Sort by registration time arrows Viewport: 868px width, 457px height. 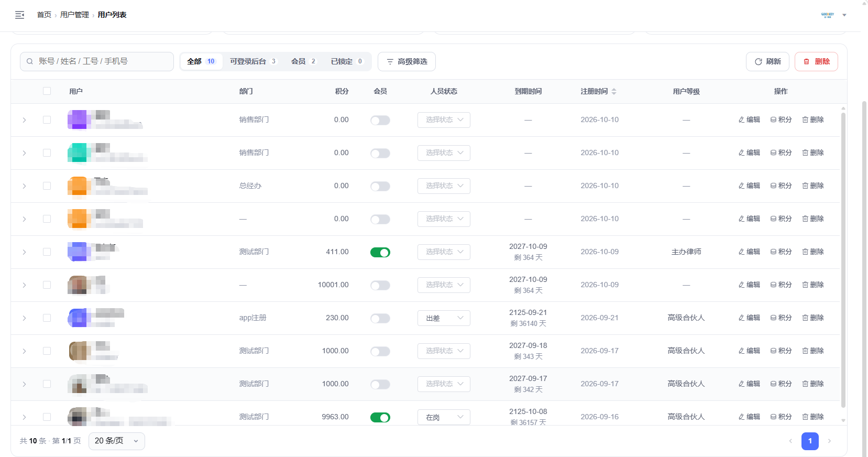(614, 91)
